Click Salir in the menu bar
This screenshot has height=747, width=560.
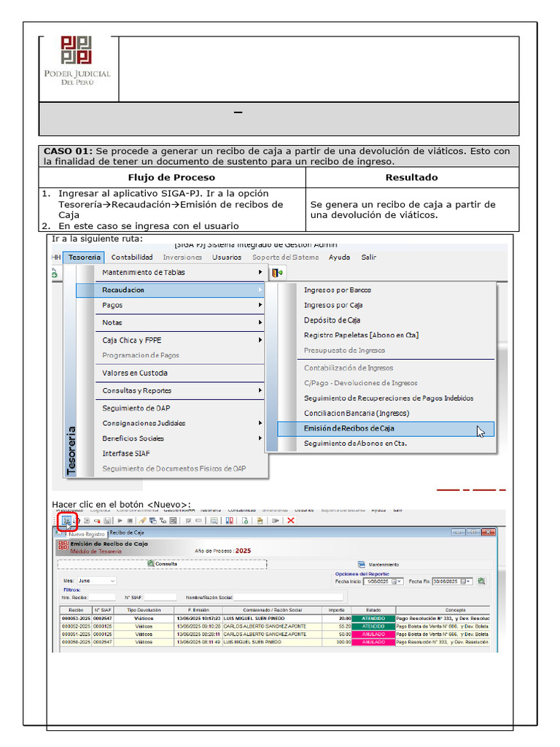point(368,258)
